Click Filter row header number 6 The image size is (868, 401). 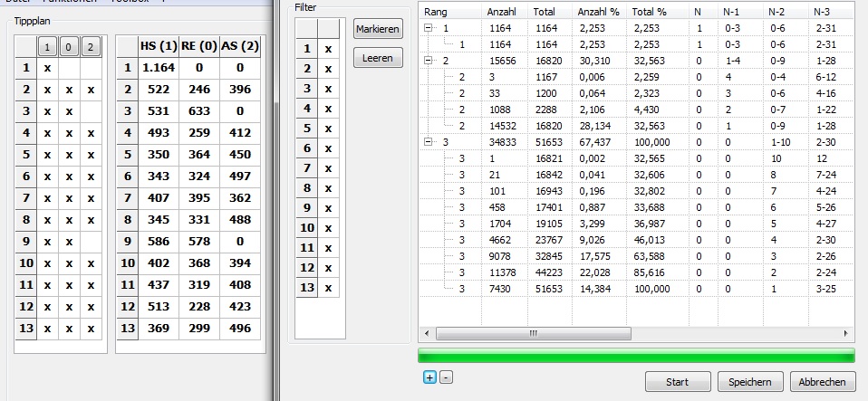pyautogui.click(x=306, y=148)
